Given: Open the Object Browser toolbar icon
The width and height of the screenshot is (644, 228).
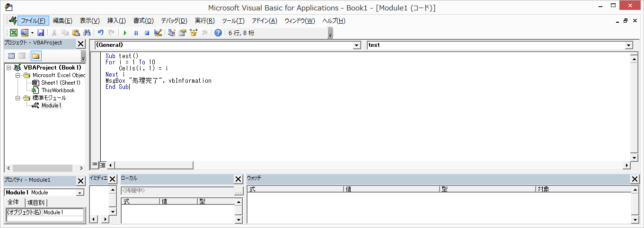Looking at the screenshot, I should pyautogui.click(x=193, y=33).
